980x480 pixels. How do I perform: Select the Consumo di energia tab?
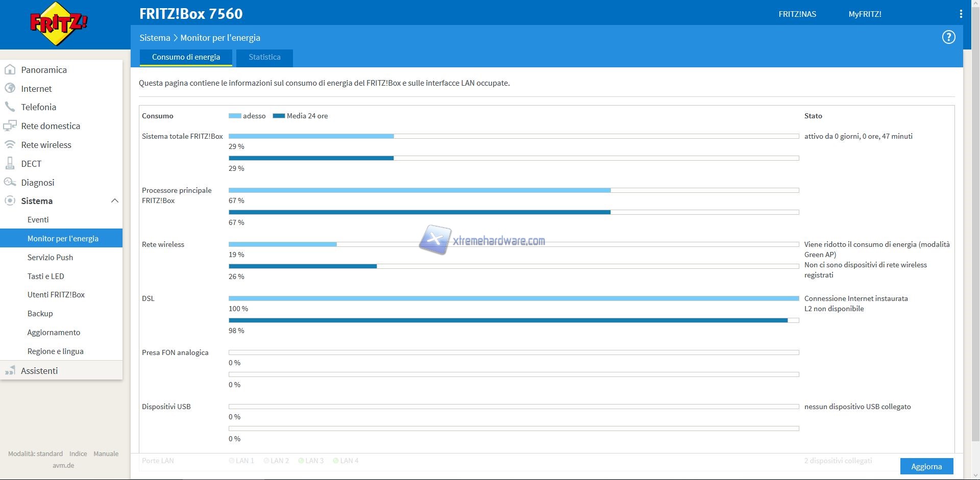186,57
